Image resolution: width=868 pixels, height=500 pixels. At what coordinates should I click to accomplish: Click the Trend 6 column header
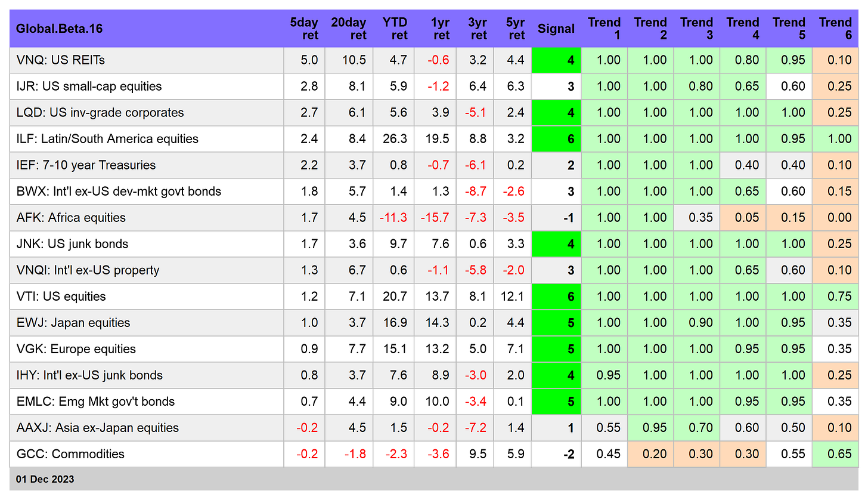(x=835, y=29)
